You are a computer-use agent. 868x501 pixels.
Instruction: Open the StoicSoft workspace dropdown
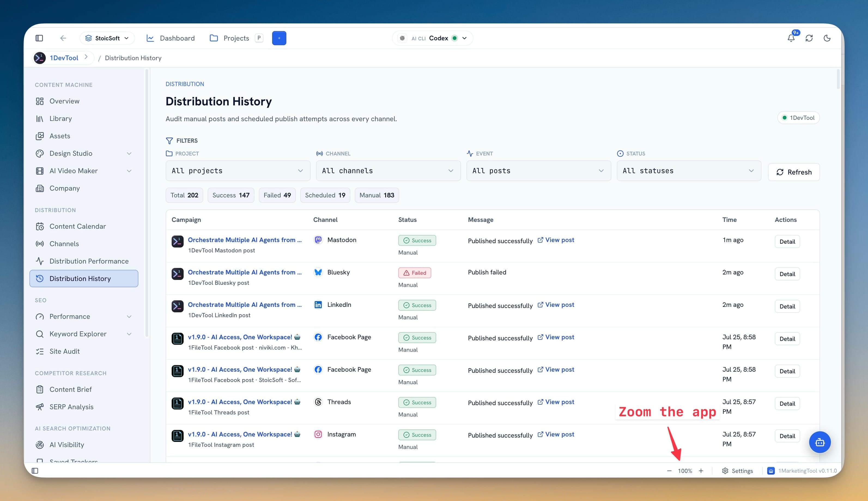point(107,38)
